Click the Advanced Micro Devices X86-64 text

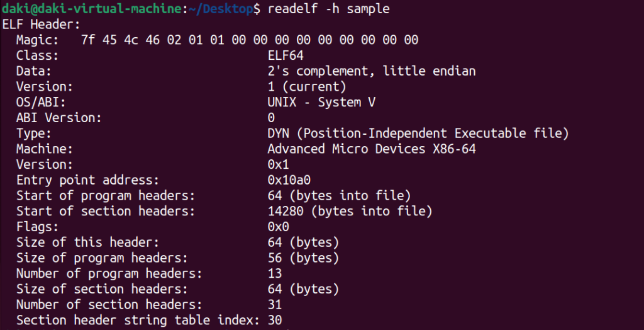point(372,149)
